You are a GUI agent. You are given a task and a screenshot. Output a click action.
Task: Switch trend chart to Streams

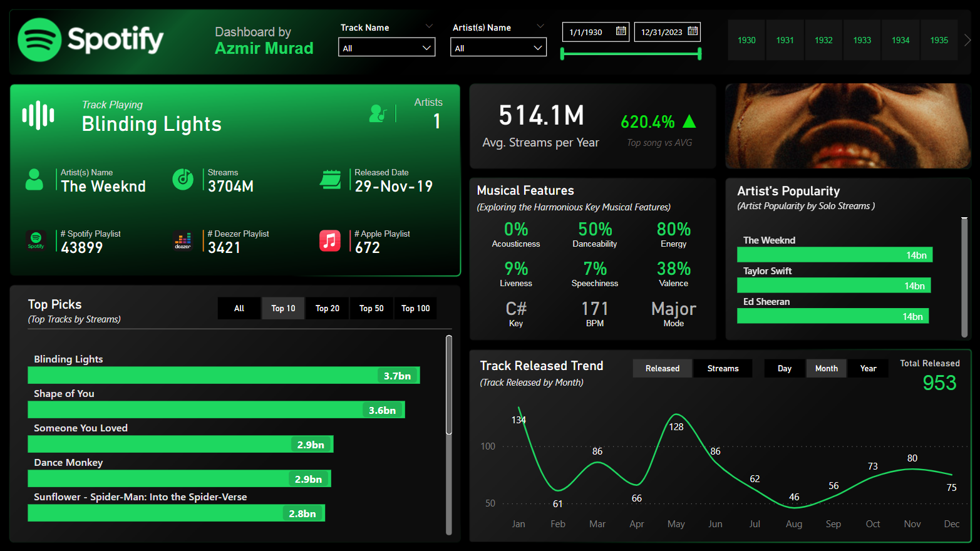[x=723, y=368]
